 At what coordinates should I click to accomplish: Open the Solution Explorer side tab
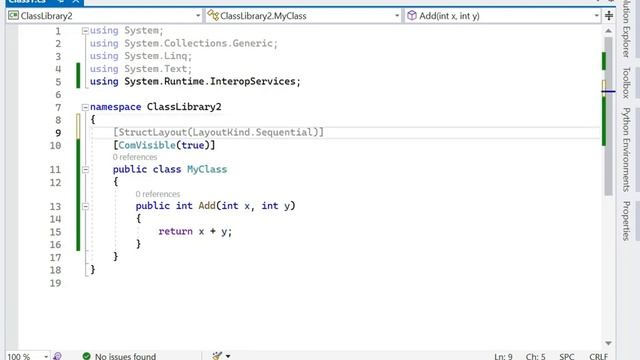coord(627,28)
